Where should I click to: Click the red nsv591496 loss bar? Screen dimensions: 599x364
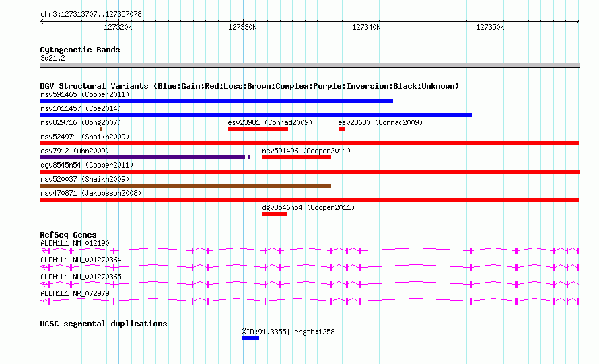(297, 157)
